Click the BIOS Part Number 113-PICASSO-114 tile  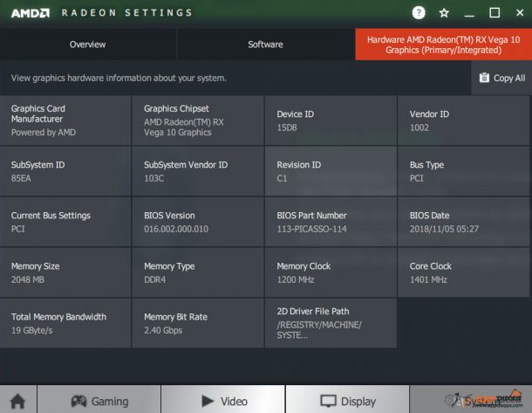pos(331,222)
